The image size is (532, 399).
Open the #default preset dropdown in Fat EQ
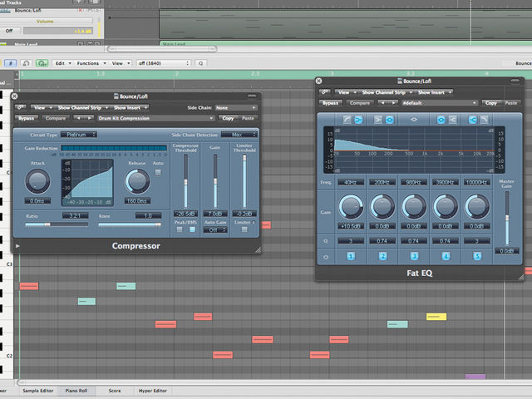440,102
